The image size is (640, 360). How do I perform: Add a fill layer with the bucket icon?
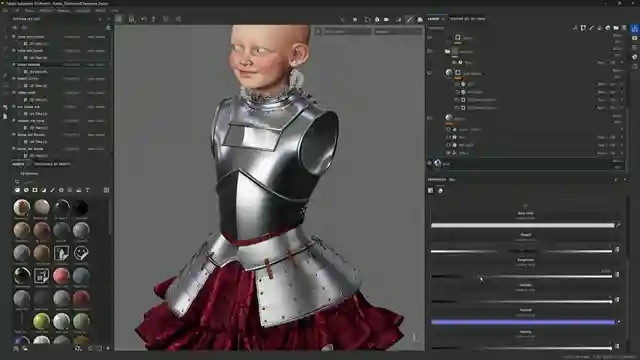600,28
